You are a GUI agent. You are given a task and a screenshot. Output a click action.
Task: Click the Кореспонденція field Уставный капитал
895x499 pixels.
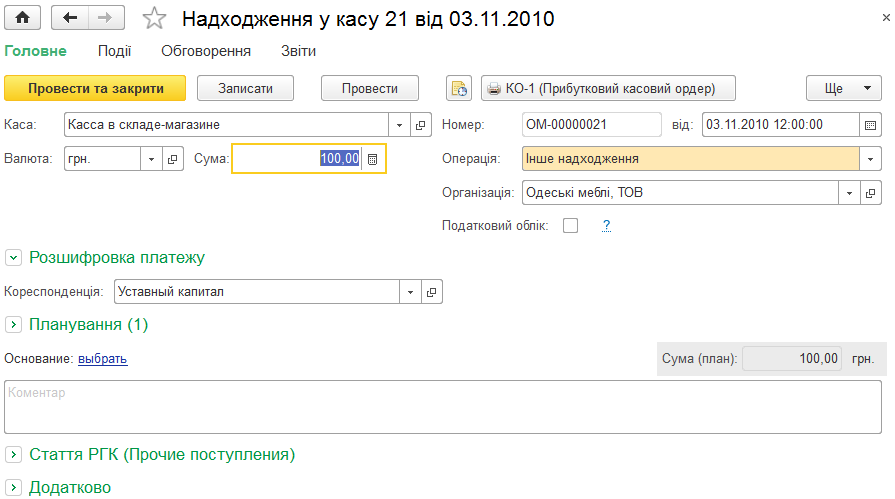tap(257, 292)
